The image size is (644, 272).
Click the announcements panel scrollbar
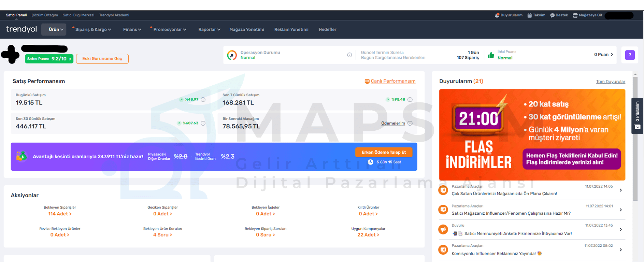coord(635,139)
